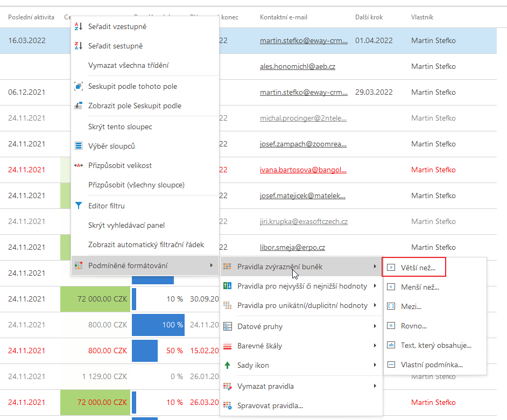The height and width of the screenshot is (420, 507).
Task: Expand the Sady ikon submenu arrow
Action: [375, 365]
